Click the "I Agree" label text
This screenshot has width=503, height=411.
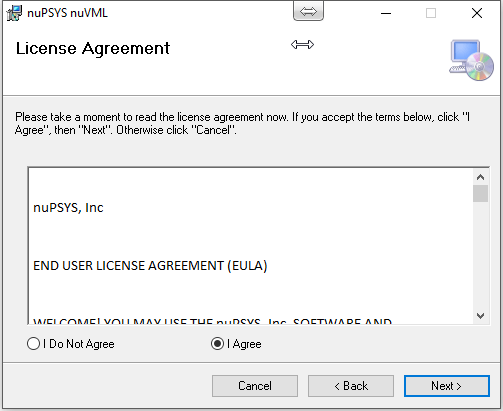(244, 344)
